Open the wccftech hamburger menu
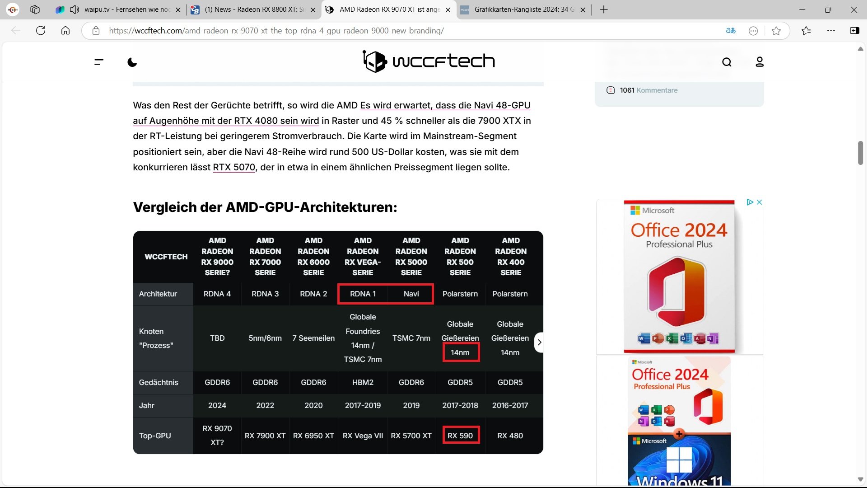The width and height of the screenshot is (868, 488). 99,62
